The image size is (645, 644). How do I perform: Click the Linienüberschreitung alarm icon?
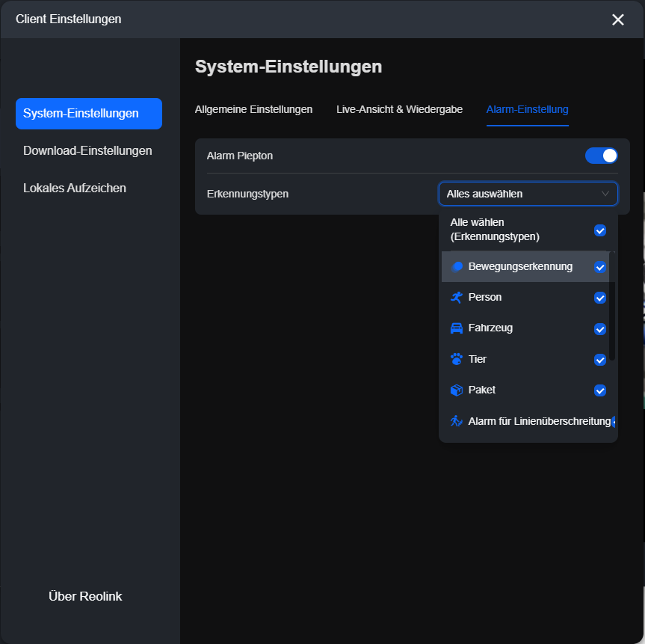(x=457, y=421)
